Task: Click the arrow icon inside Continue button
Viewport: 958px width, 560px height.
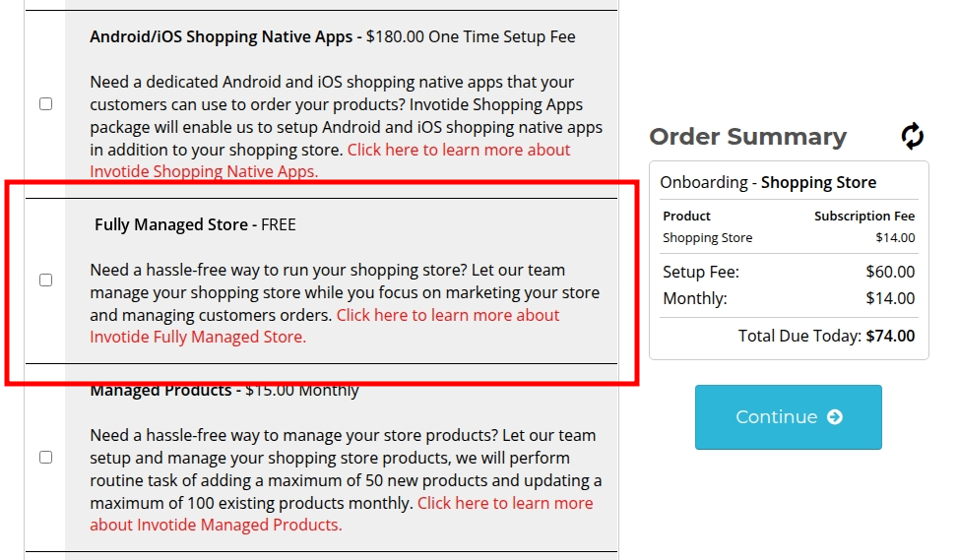Action: pyautogui.click(x=835, y=417)
